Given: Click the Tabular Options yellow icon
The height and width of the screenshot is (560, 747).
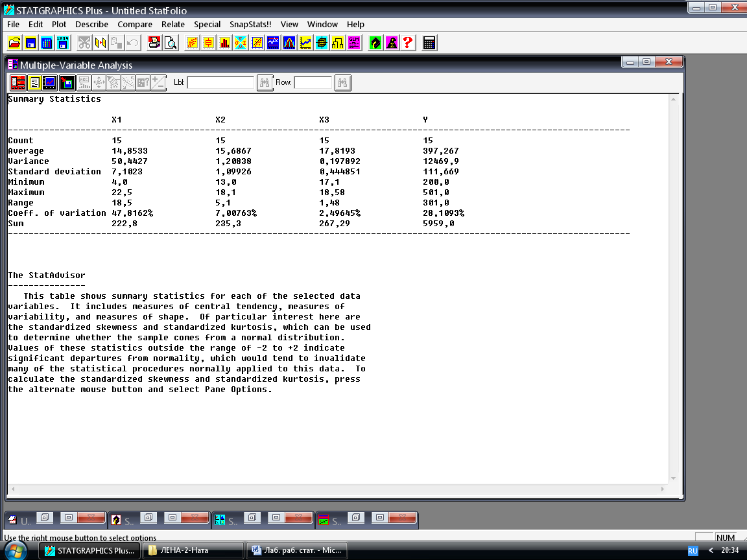Looking at the screenshot, I should 34,83.
